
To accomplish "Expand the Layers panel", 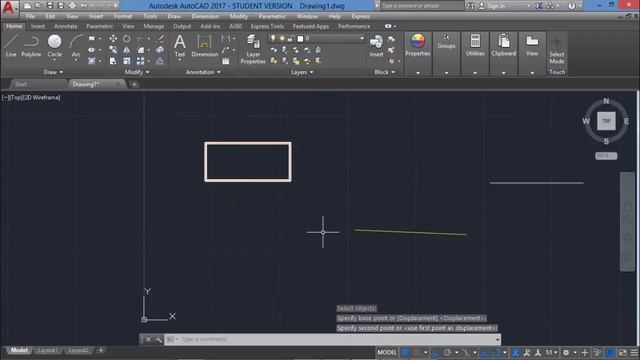I will pos(302,72).
